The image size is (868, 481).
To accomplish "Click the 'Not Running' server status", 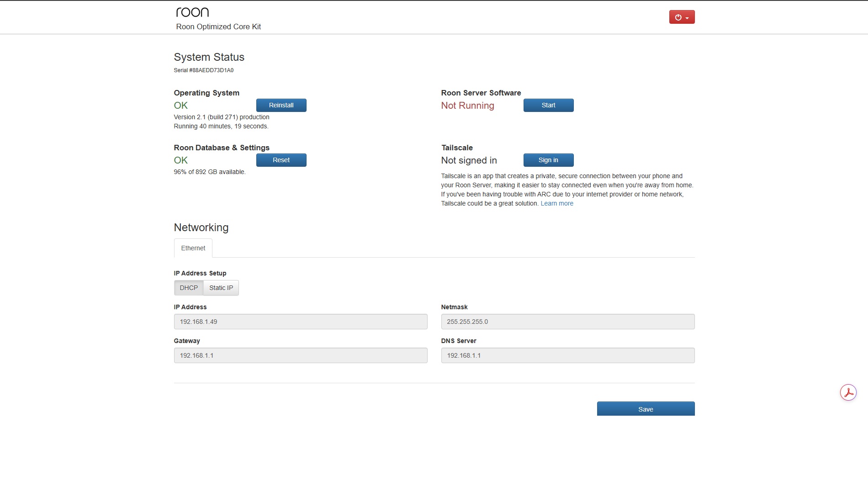I will click(467, 106).
